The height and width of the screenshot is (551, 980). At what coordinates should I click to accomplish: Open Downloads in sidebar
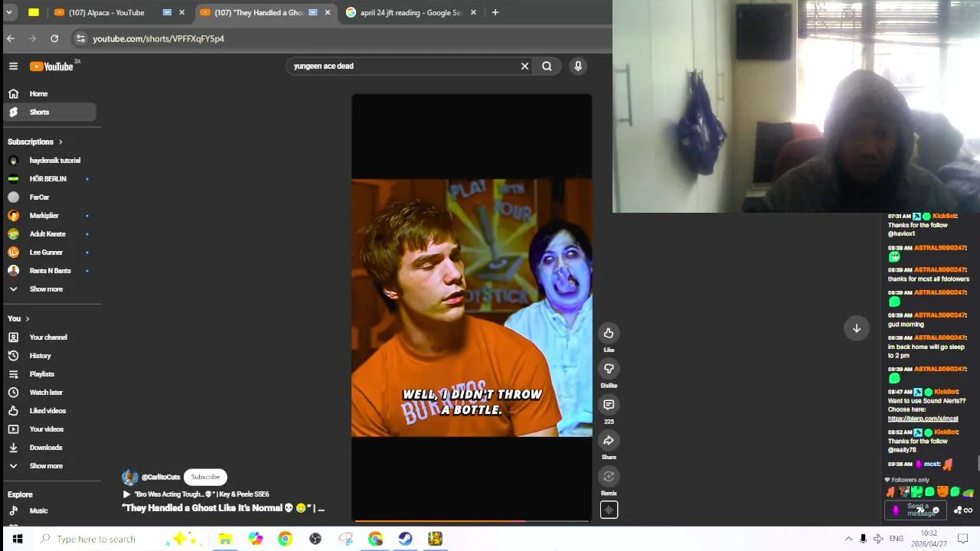(x=49, y=448)
